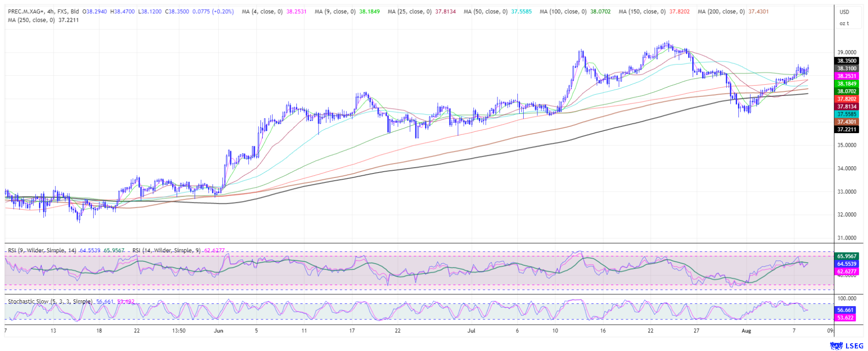Select the RSI (9, Wilder, Simple, 14) label

point(42,250)
